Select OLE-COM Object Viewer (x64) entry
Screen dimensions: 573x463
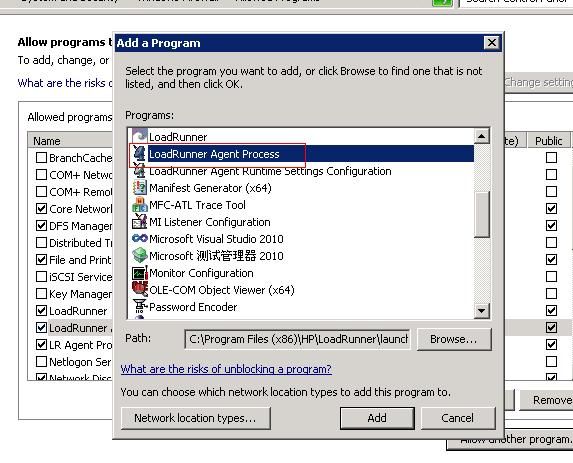[x=222, y=290]
